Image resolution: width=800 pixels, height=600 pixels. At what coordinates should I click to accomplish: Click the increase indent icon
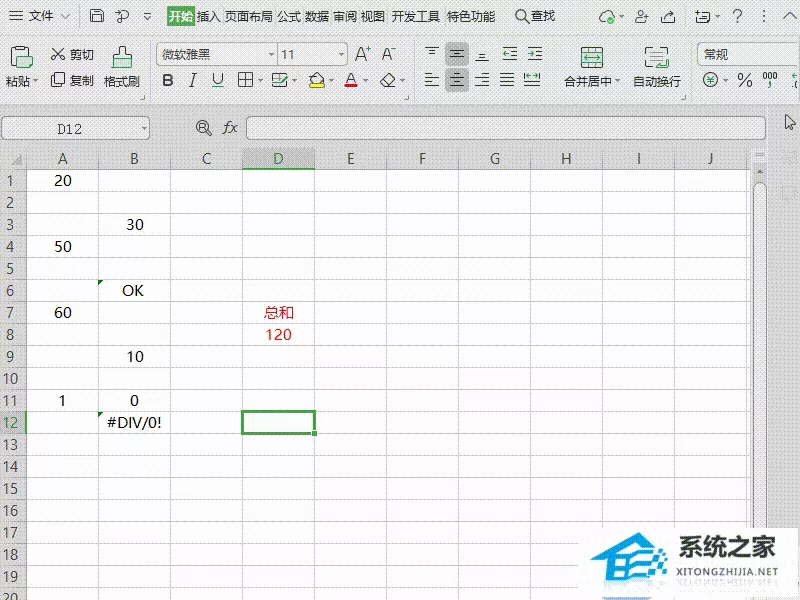pos(535,54)
